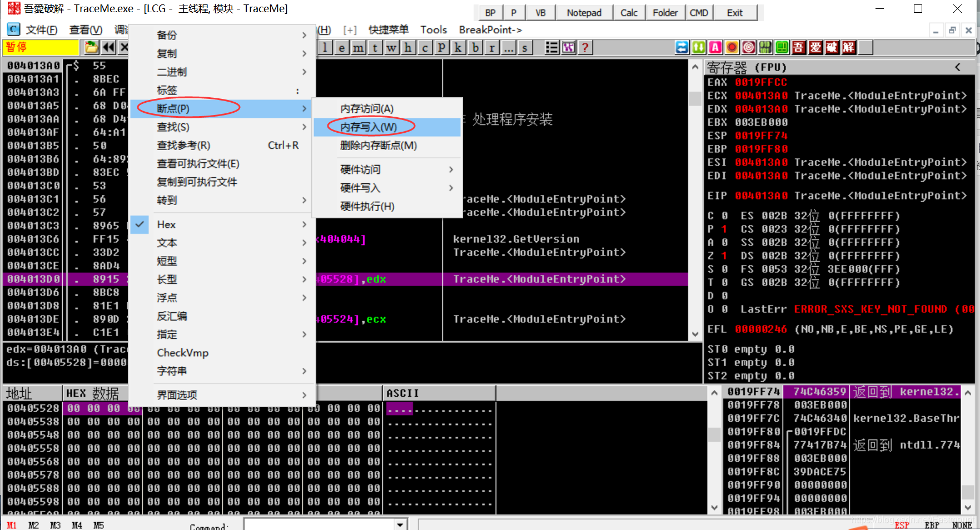Open threads 't' toolbar button
Screen dimensions: 980x530
(375, 48)
